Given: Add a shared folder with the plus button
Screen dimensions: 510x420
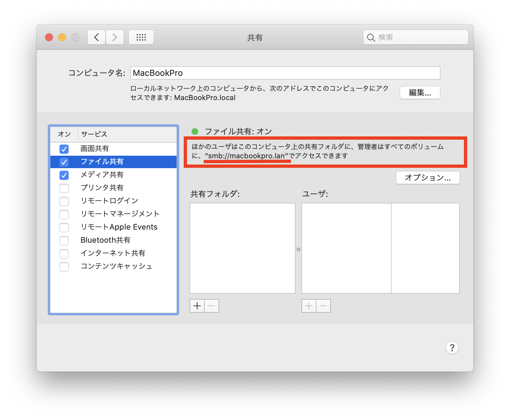Looking at the screenshot, I should [x=197, y=306].
